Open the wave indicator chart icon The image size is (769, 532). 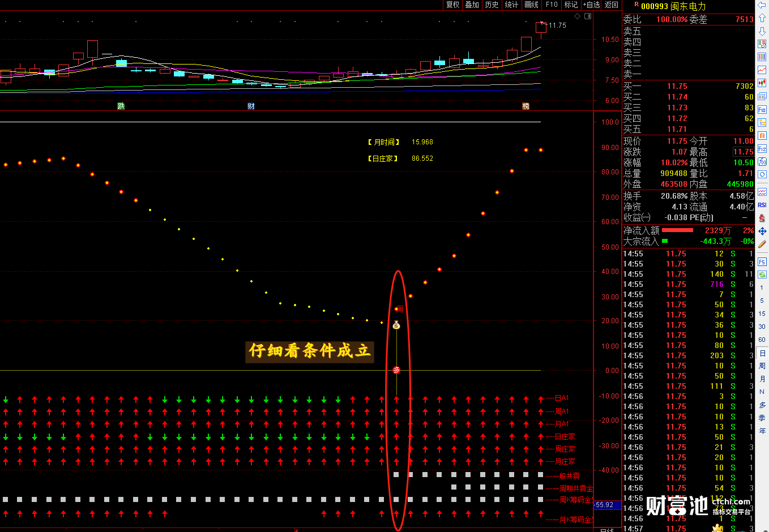point(762,192)
